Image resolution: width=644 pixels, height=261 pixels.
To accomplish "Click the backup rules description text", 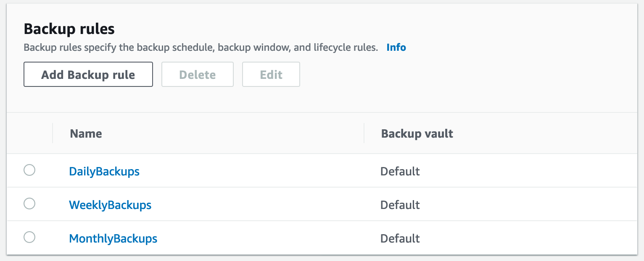I will tap(201, 47).
